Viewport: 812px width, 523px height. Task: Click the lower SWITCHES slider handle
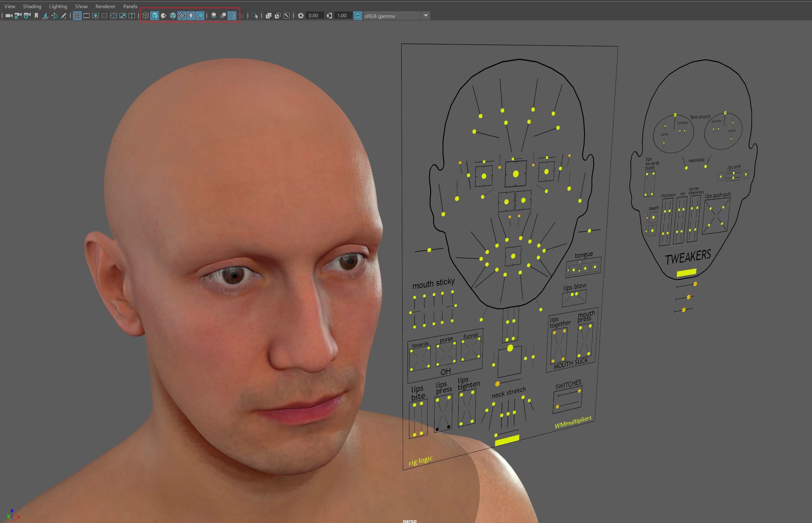pos(557,407)
